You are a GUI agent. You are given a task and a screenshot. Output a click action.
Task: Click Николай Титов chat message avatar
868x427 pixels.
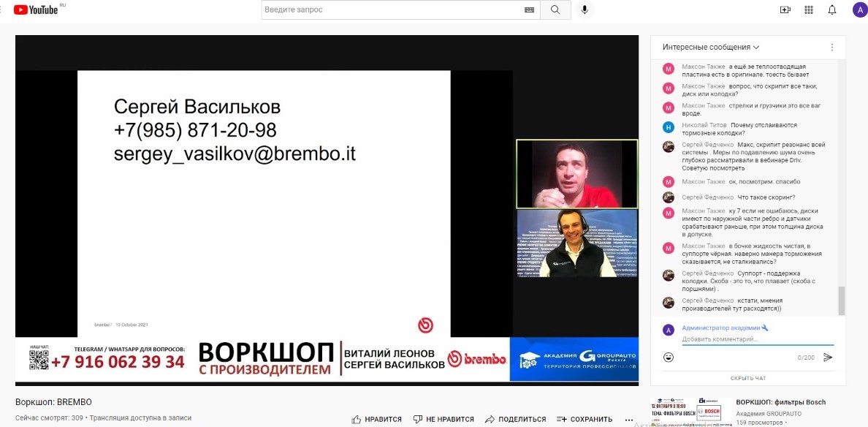coord(668,126)
